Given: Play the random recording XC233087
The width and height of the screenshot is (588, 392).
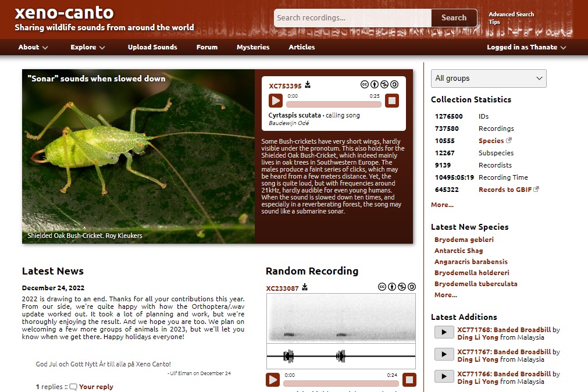Looking at the screenshot, I should (x=273, y=380).
